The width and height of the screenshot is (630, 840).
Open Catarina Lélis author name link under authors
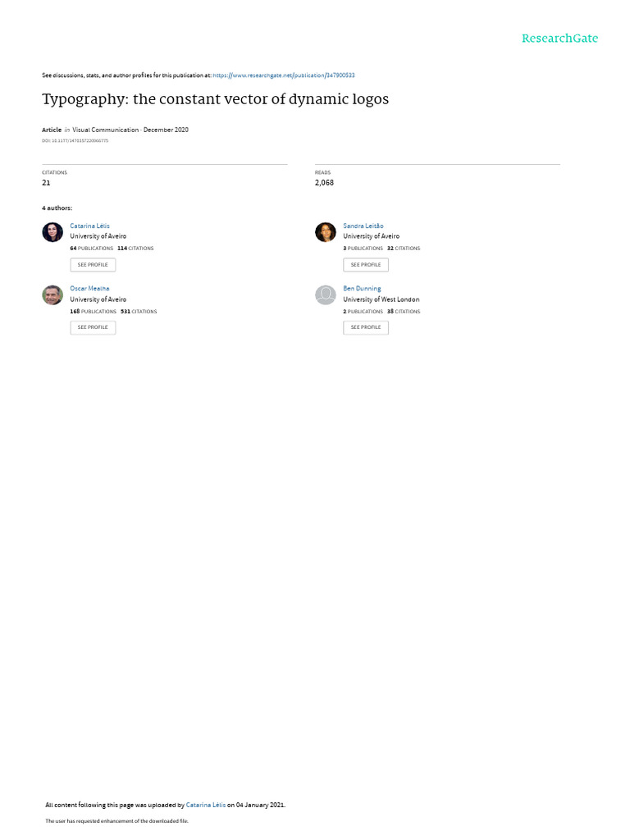click(89, 226)
